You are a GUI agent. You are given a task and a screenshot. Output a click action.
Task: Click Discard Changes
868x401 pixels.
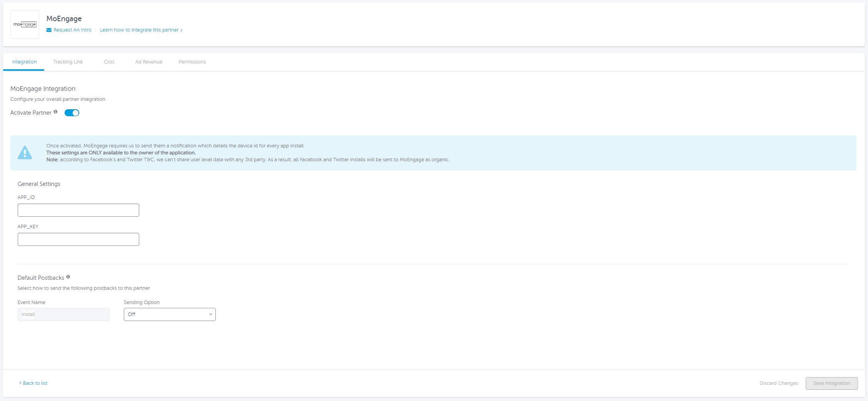779,383
